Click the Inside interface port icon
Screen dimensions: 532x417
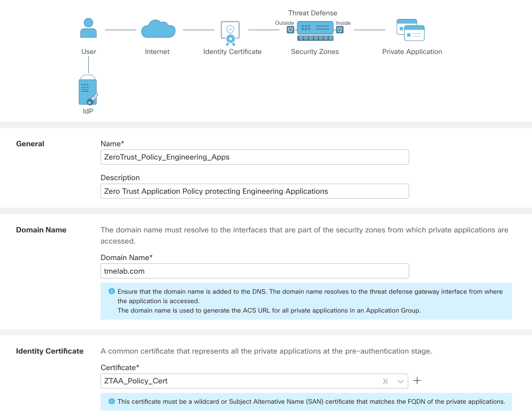[x=340, y=30]
